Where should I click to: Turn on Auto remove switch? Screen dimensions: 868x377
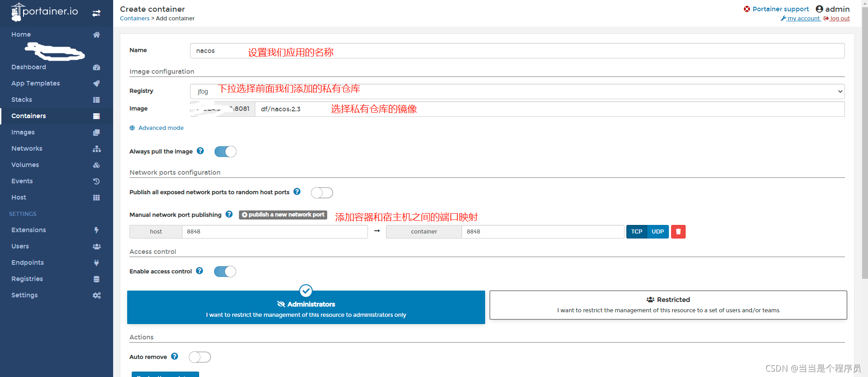coord(200,357)
